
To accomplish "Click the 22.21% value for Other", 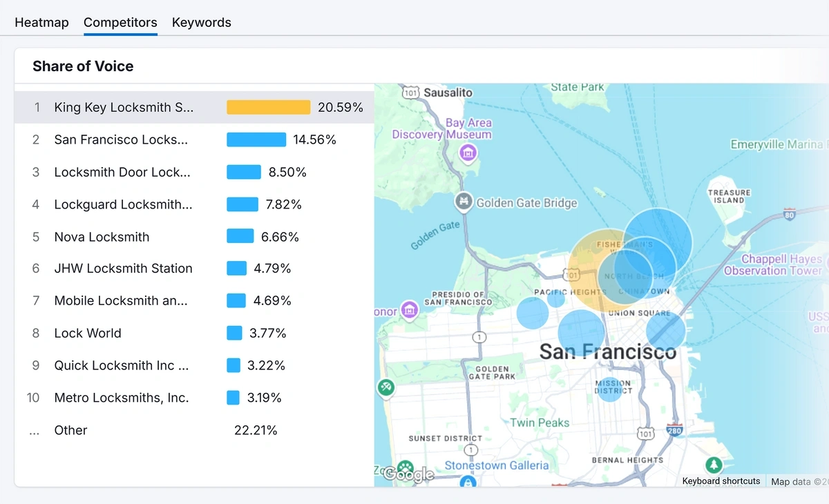I will tap(256, 430).
